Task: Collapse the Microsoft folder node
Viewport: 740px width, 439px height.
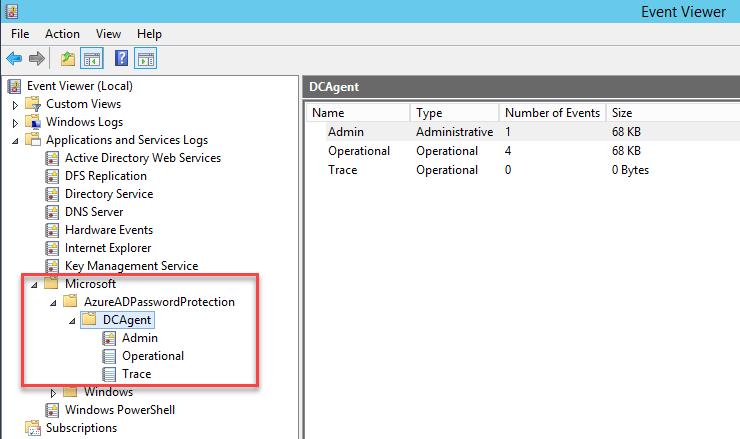Action: 34,285
